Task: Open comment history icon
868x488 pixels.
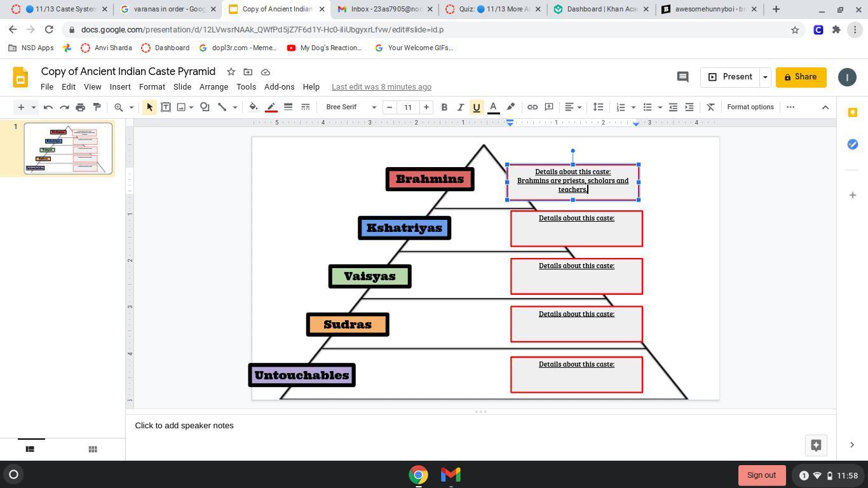Action: click(682, 77)
